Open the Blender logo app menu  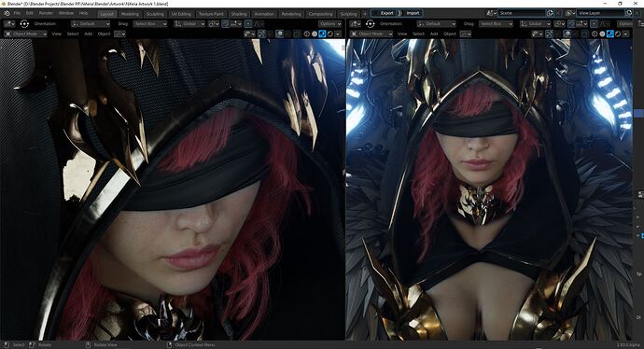click(x=7, y=13)
